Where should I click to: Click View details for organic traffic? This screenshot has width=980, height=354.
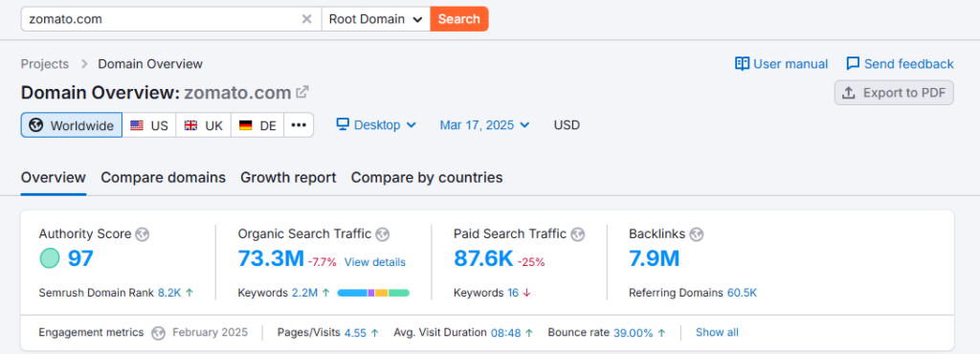coord(375,262)
